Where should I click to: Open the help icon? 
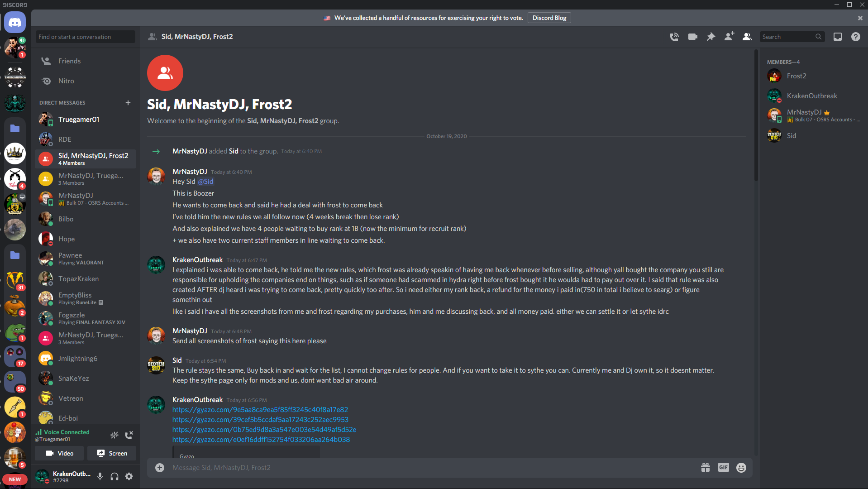tap(856, 37)
